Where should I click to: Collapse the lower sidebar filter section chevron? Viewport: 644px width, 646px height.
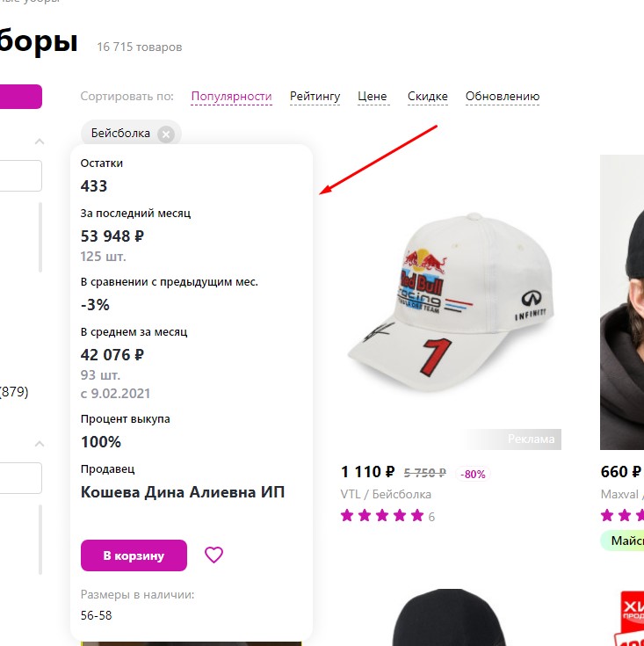coord(40,444)
